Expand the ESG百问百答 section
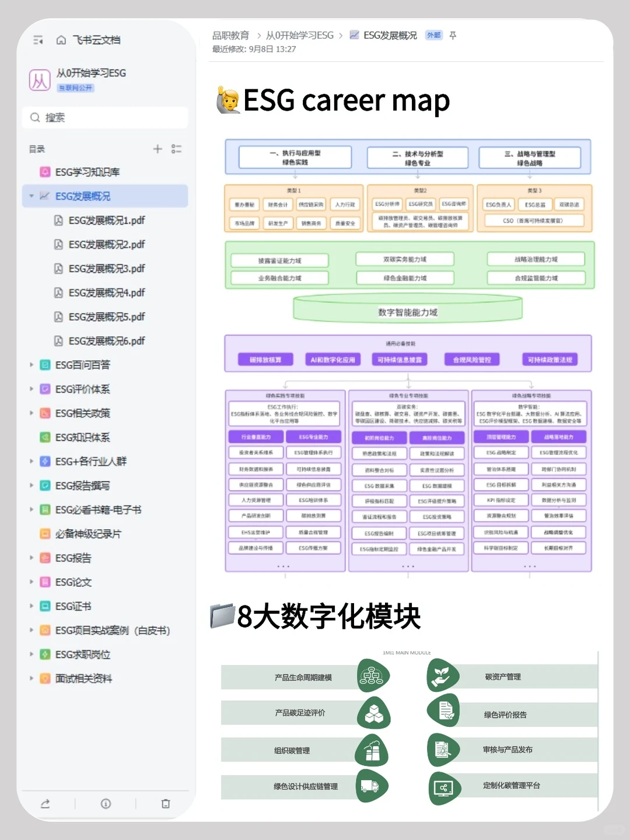 [32, 365]
